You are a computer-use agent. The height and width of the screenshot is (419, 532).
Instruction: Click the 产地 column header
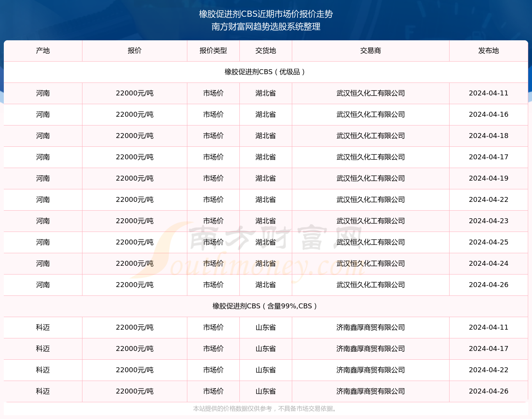(43, 51)
